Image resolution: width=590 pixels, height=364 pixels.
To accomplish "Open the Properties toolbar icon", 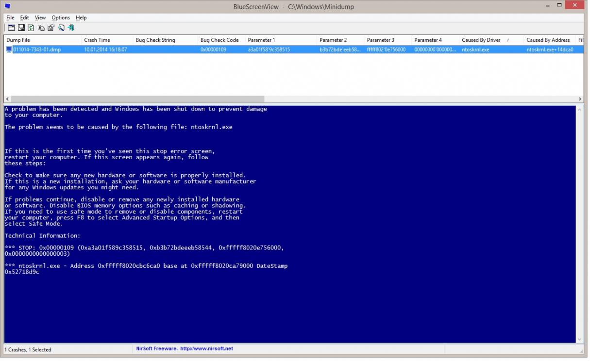I will tap(51, 28).
